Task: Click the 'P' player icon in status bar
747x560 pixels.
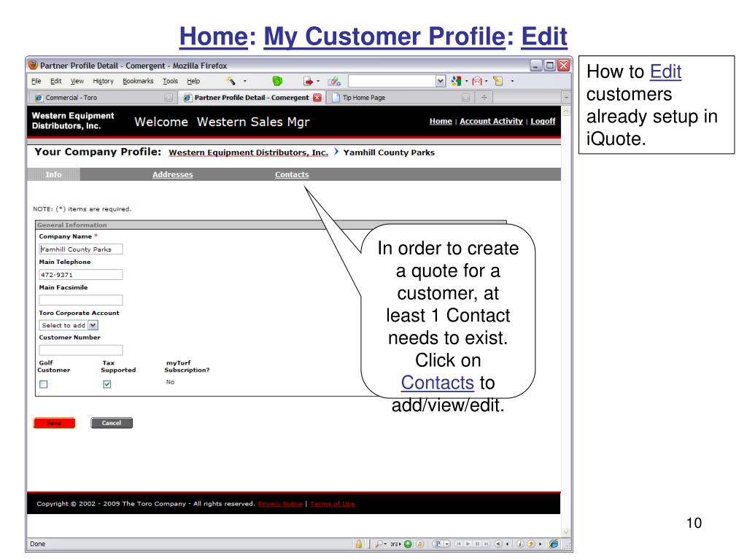Action: [438, 544]
